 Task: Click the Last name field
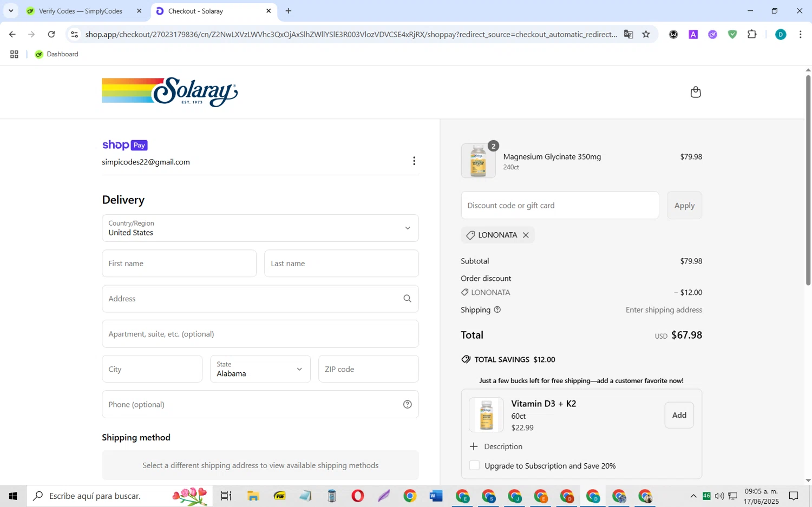[342, 264]
